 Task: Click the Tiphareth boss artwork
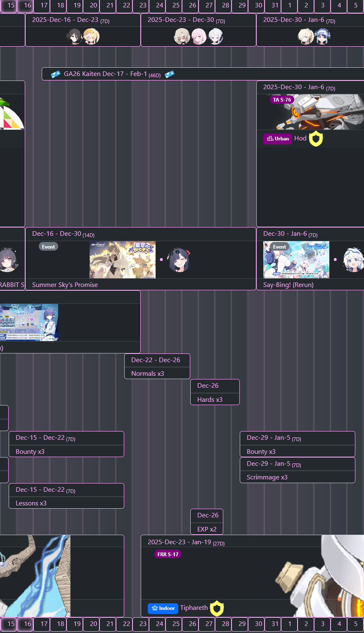coord(320,576)
